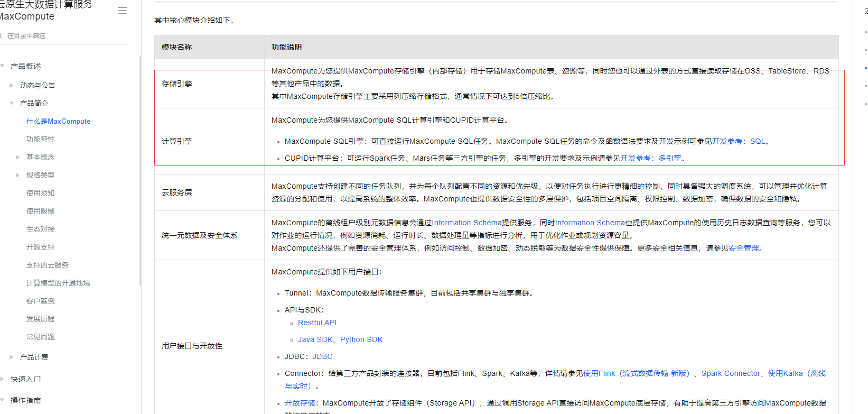This screenshot has width=868, height=414.
Task: Collapse the 产品简介 tree node
Action: [x=12, y=103]
